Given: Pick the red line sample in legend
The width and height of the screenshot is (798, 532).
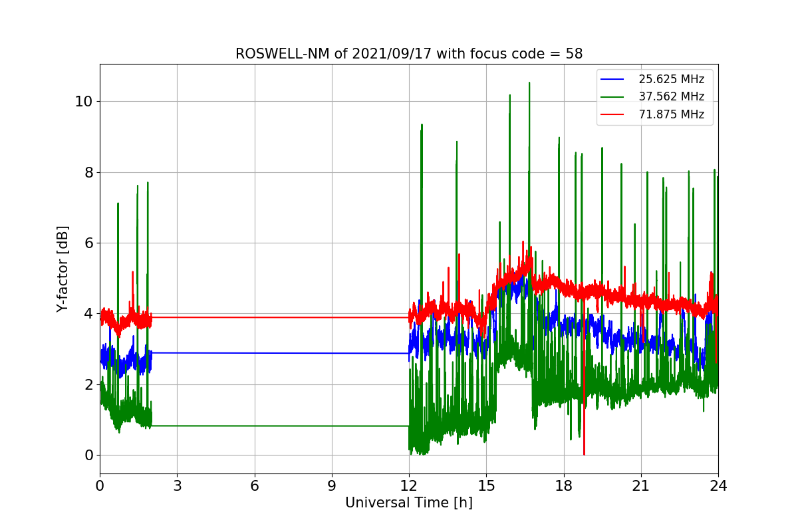Looking at the screenshot, I should click(612, 114).
